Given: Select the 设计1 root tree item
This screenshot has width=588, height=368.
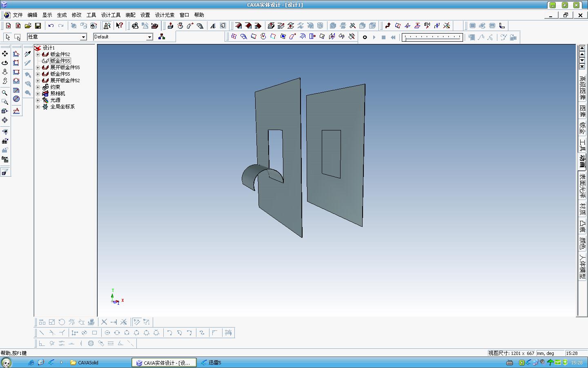Looking at the screenshot, I should click(49, 48).
